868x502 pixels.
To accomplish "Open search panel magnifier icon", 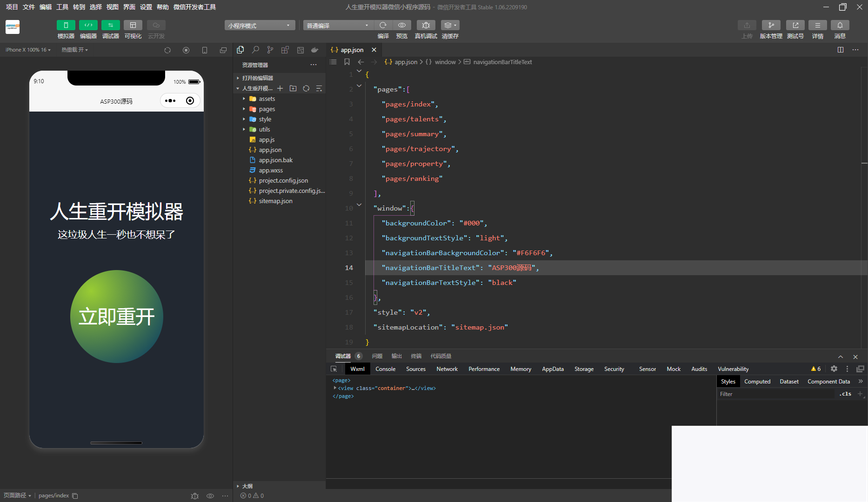I will click(255, 50).
